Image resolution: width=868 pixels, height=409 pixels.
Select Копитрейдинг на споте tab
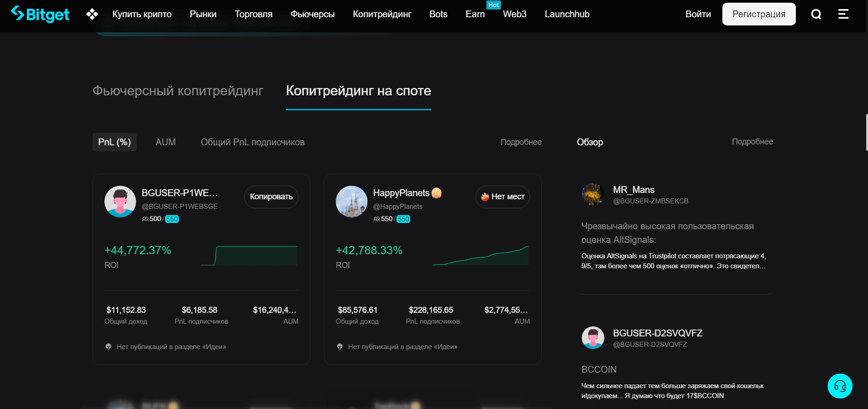[x=358, y=91]
